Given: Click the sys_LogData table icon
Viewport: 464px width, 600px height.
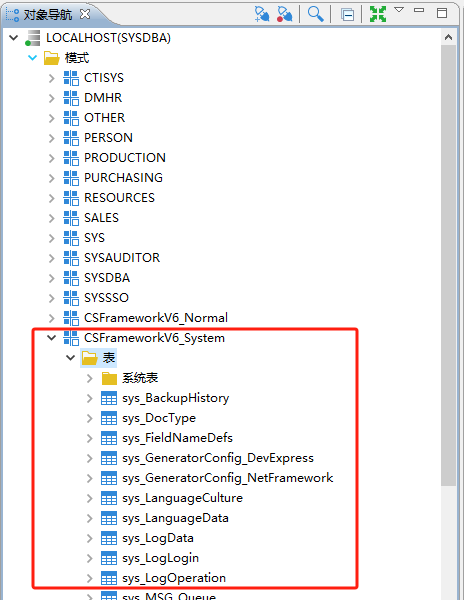Looking at the screenshot, I should 109,538.
